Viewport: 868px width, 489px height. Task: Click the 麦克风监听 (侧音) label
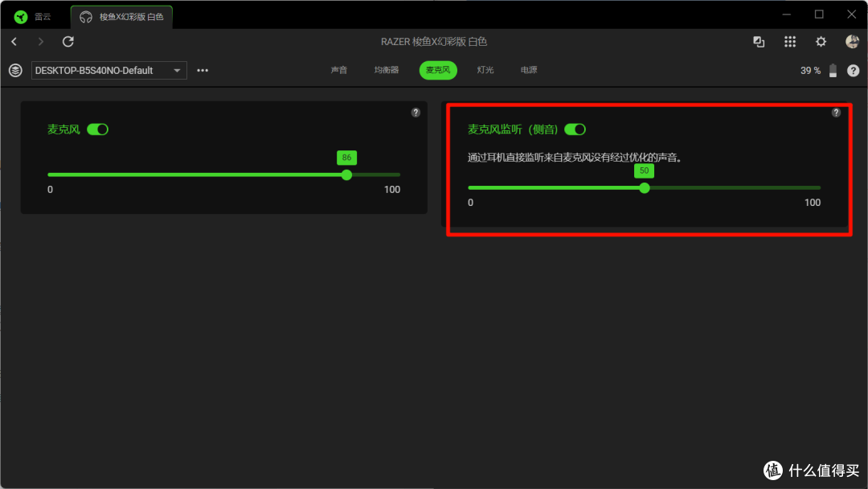tap(513, 129)
